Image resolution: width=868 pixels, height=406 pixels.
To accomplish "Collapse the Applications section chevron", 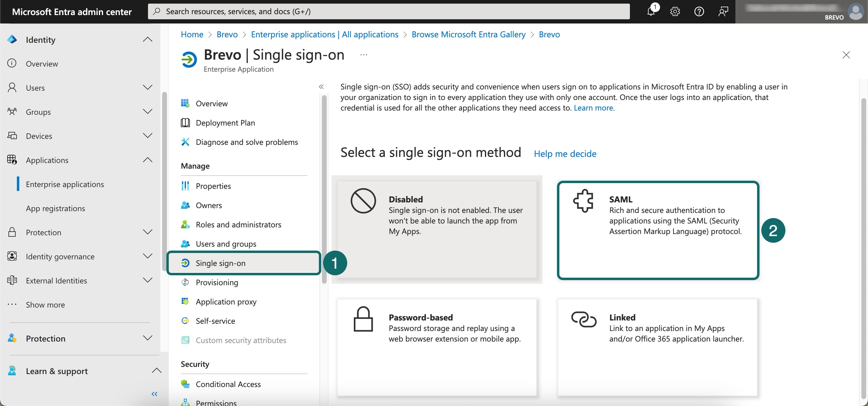I will click(x=147, y=160).
